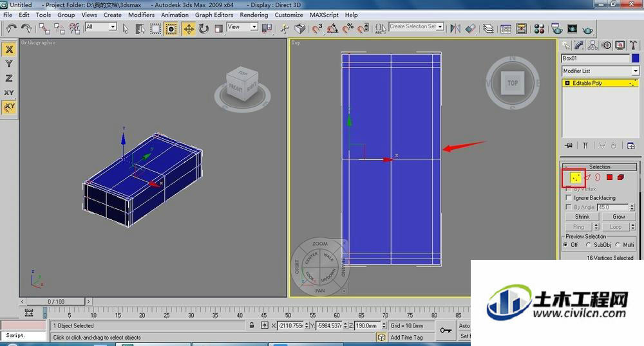Click the Redo arrow in the toolbar
This screenshot has height=346, width=644.
click(x=26, y=28)
